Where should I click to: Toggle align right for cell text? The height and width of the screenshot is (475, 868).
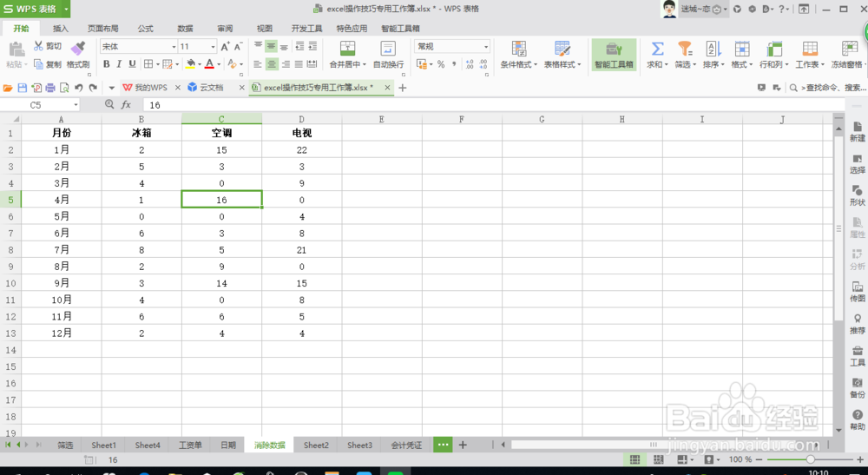[286, 64]
